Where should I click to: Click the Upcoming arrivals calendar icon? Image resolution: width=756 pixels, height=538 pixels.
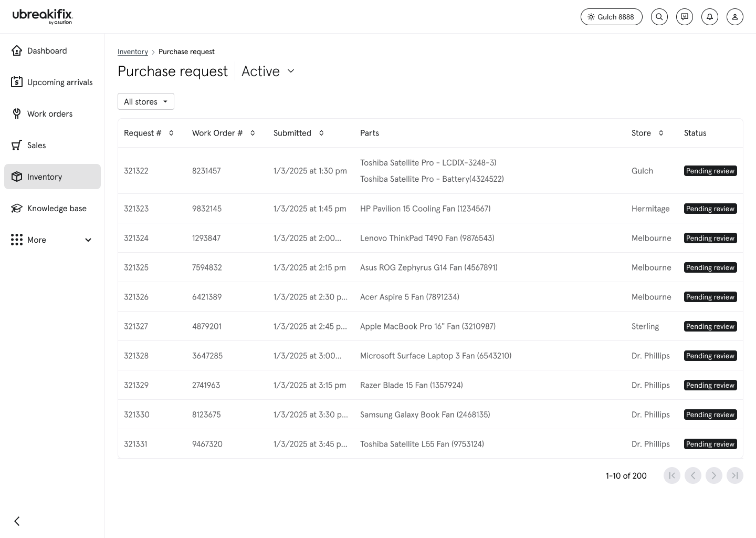pos(17,82)
